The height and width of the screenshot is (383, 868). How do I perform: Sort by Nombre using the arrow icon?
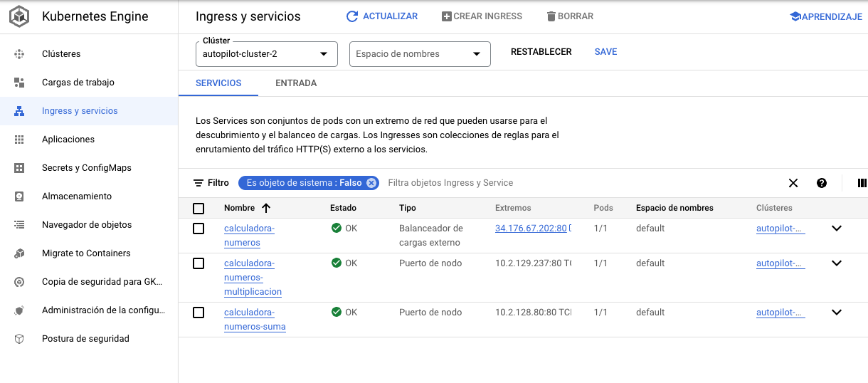pyautogui.click(x=266, y=208)
